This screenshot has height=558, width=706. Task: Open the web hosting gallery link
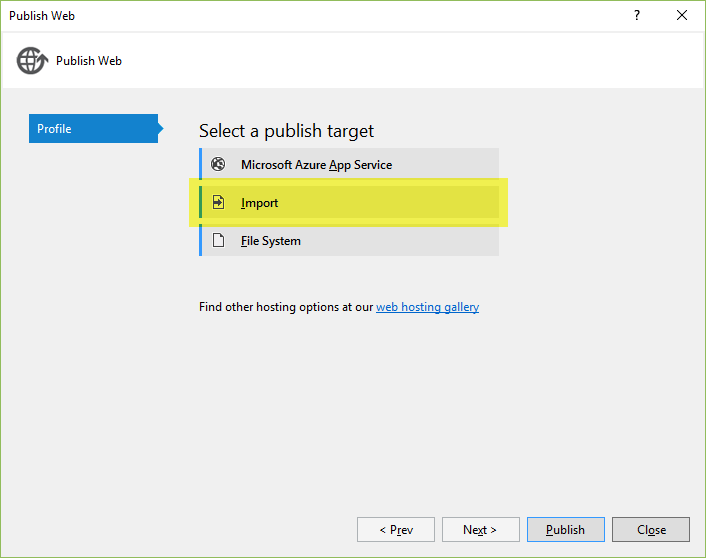(x=427, y=307)
